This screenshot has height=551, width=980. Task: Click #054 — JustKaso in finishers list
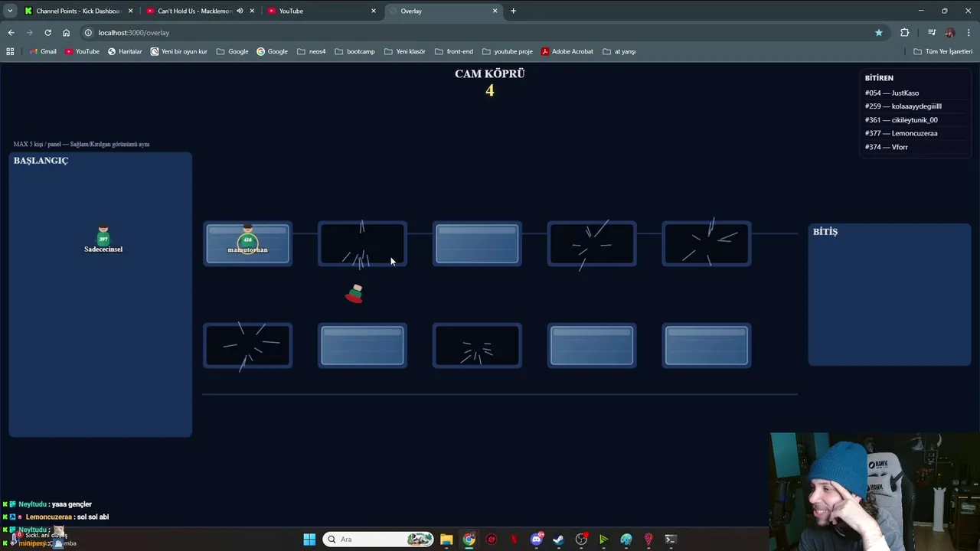pos(892,93)
